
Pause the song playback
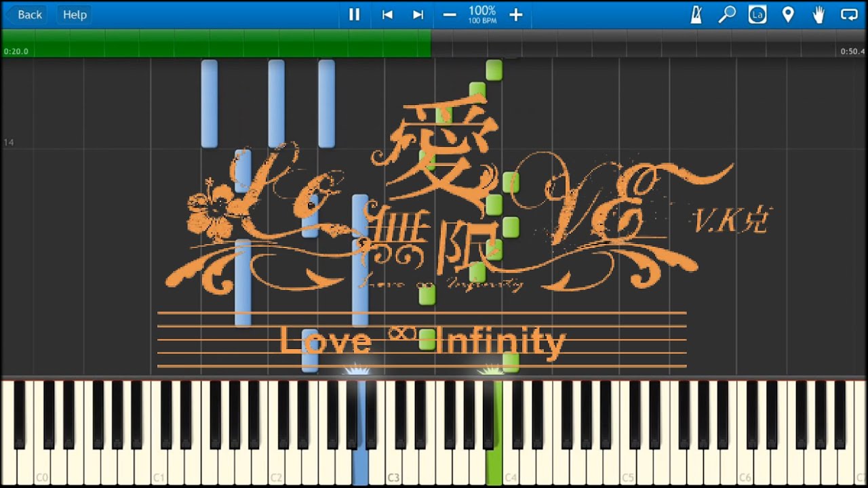tap(354, 14)
